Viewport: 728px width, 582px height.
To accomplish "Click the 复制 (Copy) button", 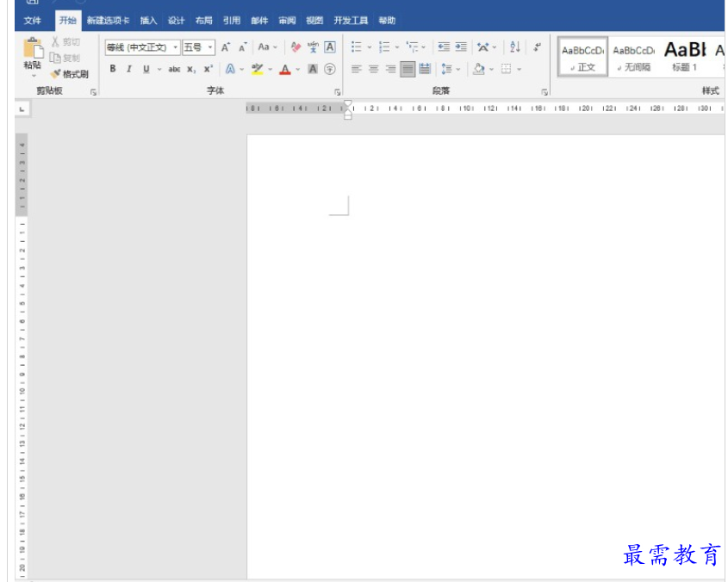I will point(65,58).
